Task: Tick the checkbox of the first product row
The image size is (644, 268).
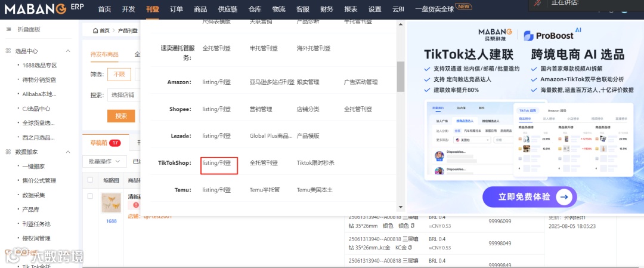Action: (x=90, y=196)
